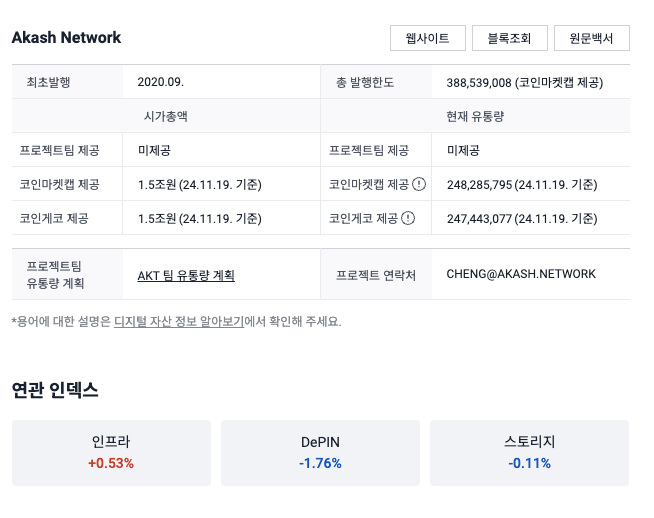This screenshot has height=518, width=654.
Task: Open the 웹사이트 button
Action: pos(428,38)
